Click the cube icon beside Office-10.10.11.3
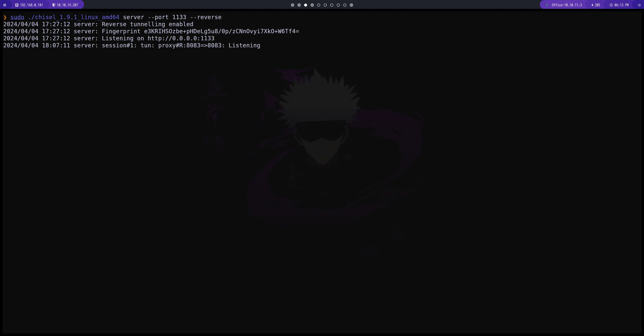This screenshot has height=336, width=644. (x=547, y=5)
